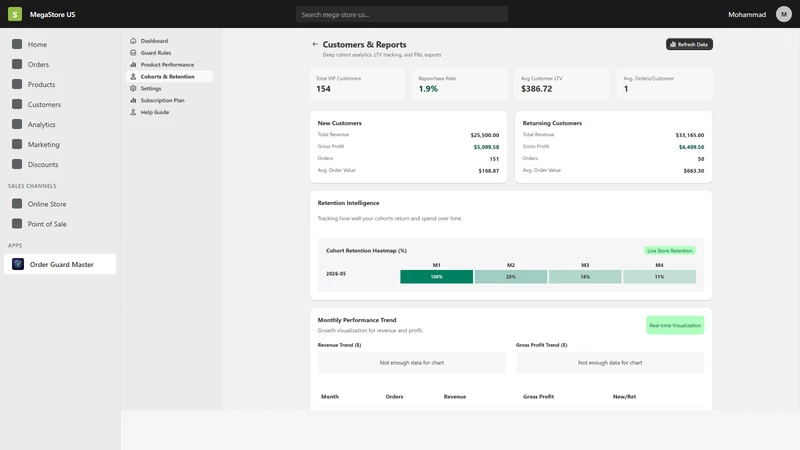Click the Customers sidebar icon

17,104
